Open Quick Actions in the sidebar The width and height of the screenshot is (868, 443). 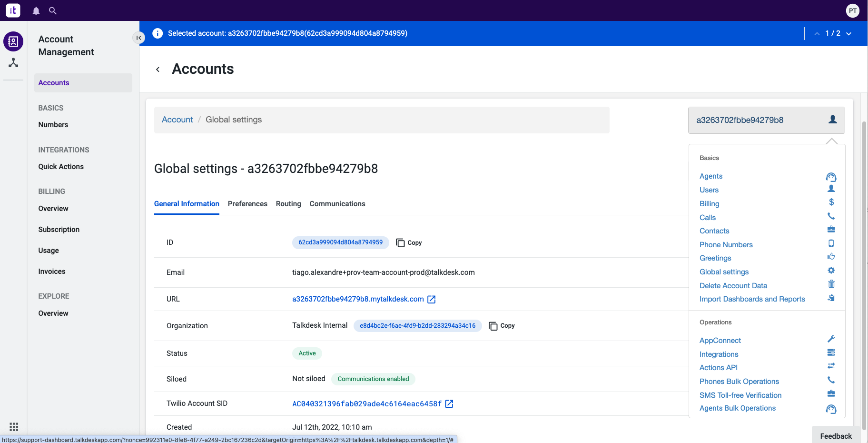coord(61,167)
